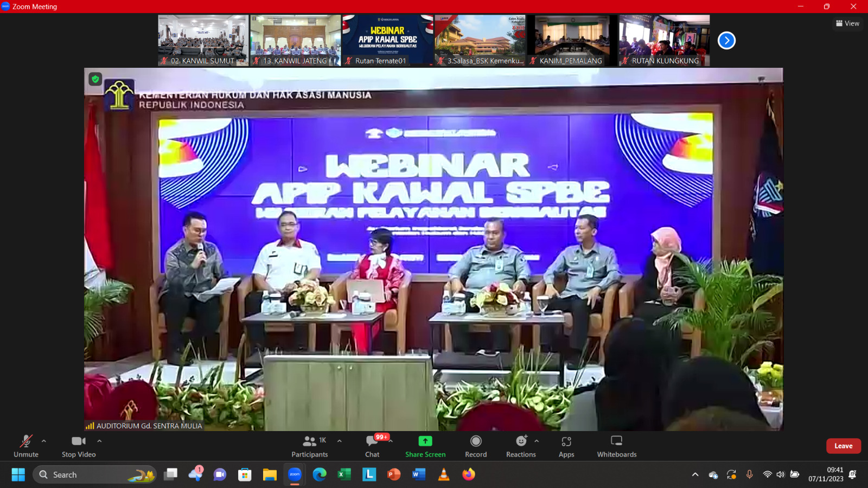
Task: Select the Rutan Ternate01 video thumbnail
Action: (388, 41)
